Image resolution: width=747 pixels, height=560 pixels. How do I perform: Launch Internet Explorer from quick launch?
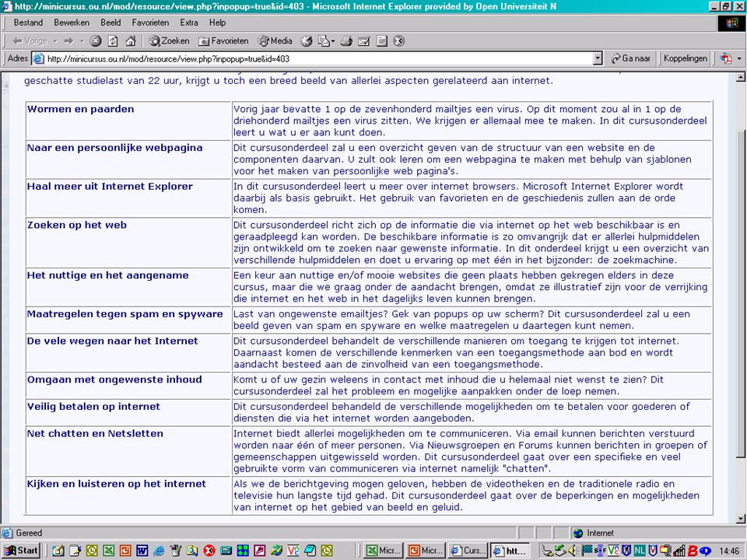(159, 551)
